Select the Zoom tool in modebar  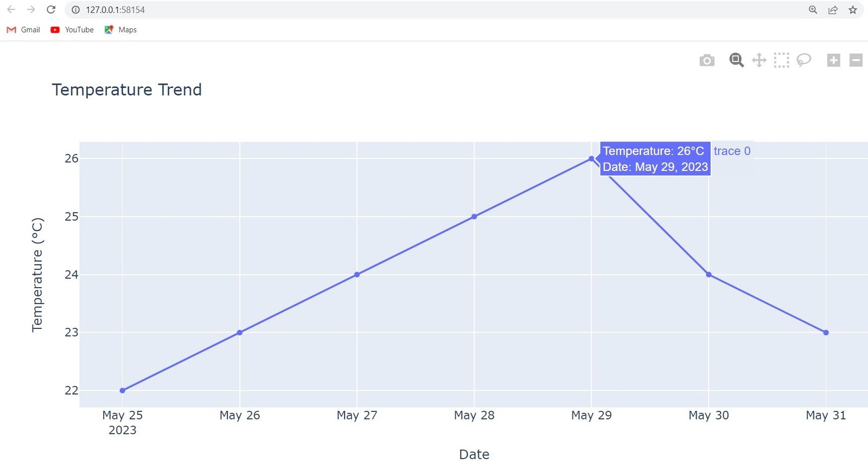pos(736,60)
